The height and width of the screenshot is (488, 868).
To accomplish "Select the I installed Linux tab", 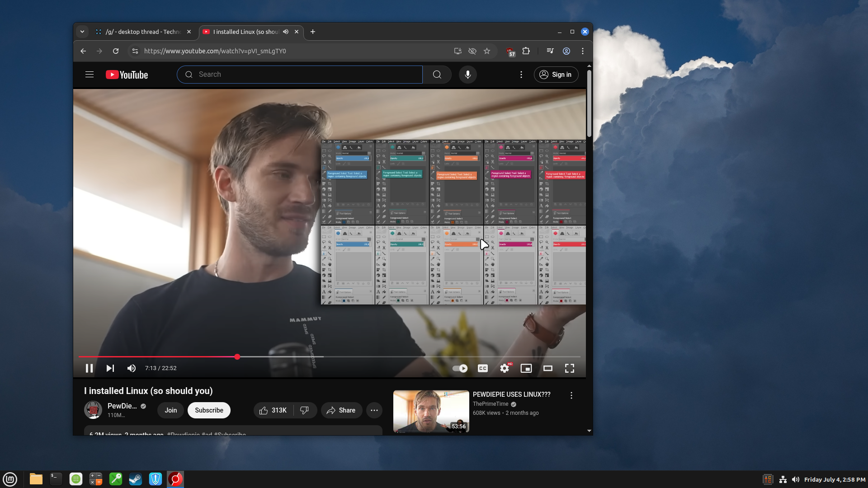I will [246, 32].
